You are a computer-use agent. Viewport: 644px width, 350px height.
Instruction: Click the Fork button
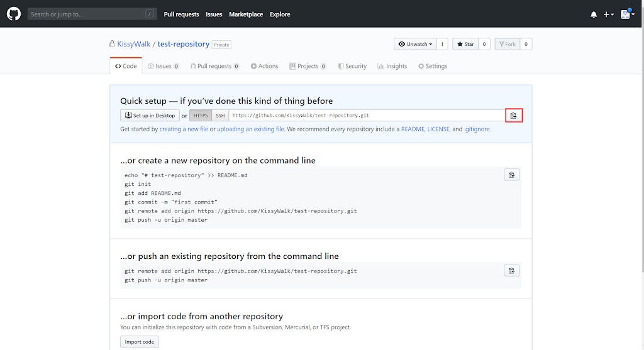pos(508,44)
